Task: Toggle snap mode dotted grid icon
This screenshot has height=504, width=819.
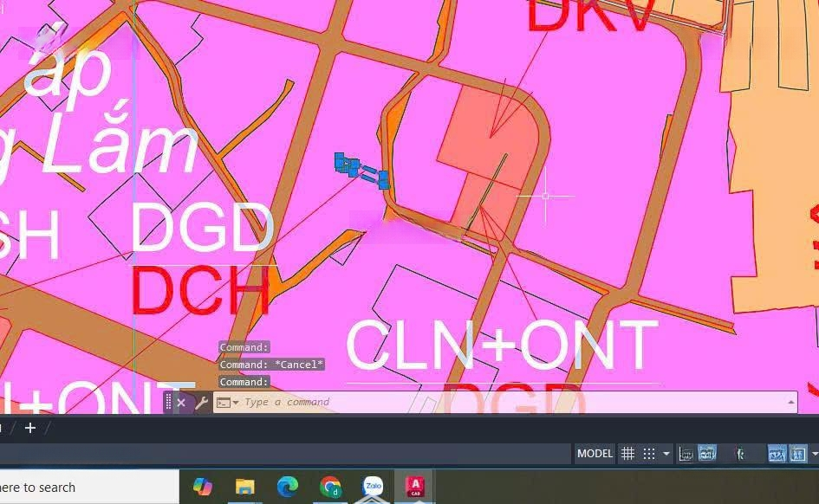Action: pos(648,454)
